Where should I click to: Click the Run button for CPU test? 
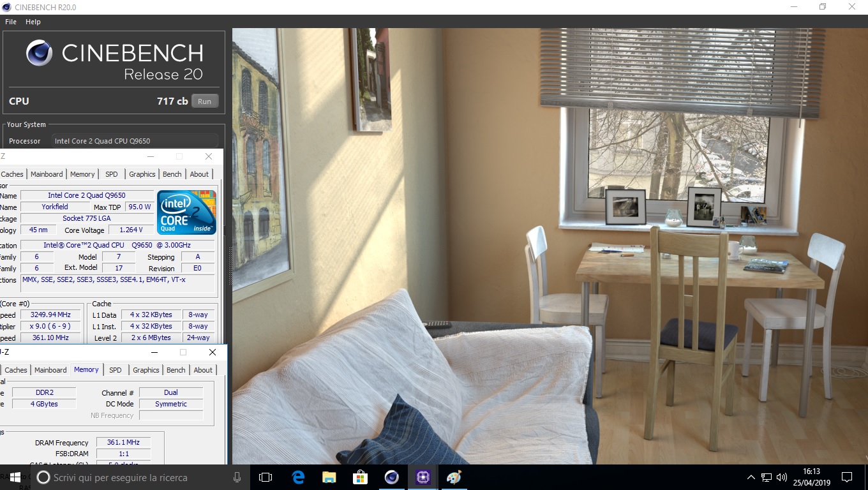[204, 101]
